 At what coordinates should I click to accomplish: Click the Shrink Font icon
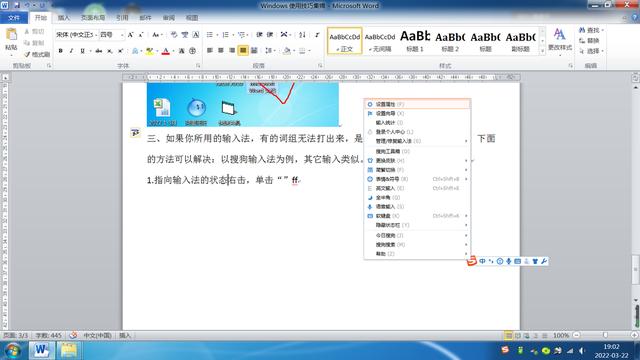pyautogui.click(x=141, y=35)
